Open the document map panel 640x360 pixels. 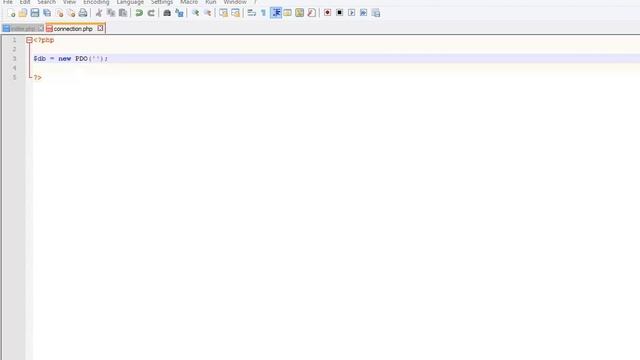point(300,13)
